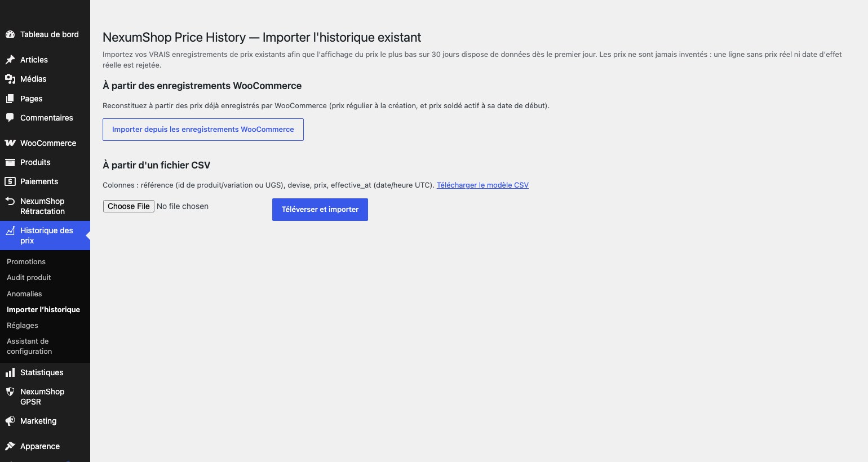Click Importer depuis les enregistrements WooCommerce
Viewport: 868px width, 462px height.
click(x=203, y=130)
